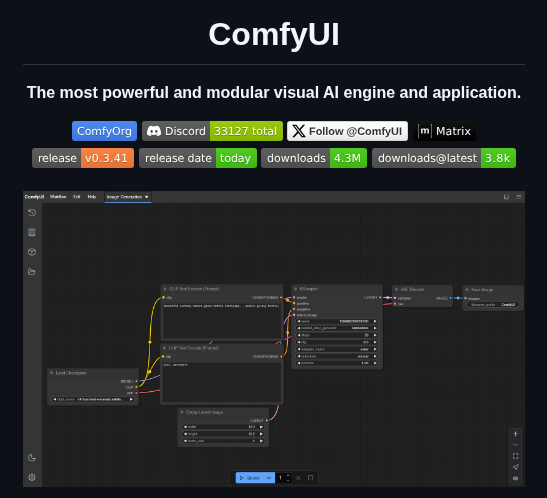Image resolution: width=547 pixels, height=498 pixels.
Task: Click the IMAGE output socket on VAE Decode
Action: click(x=450, y=298)
